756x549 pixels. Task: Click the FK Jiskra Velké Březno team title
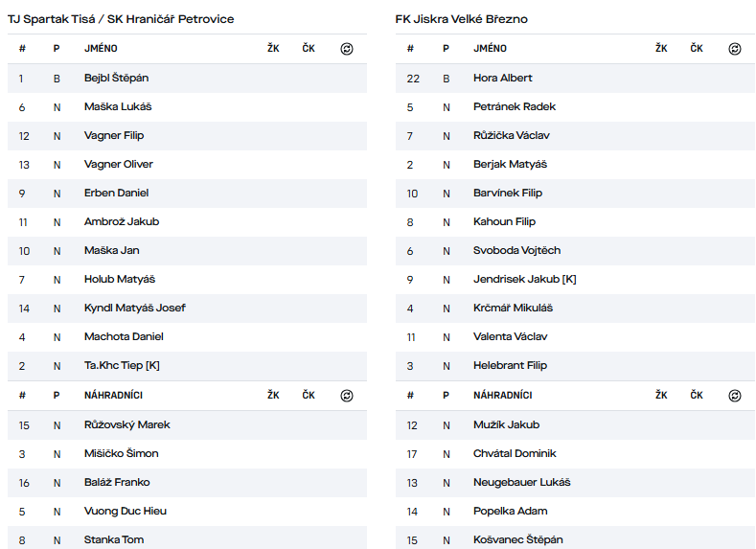click(x=461, y=19)
